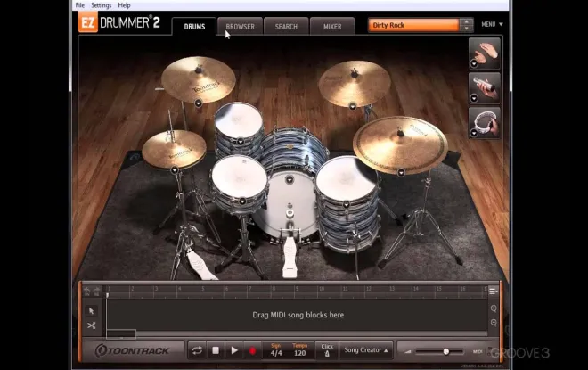Zoom out on the song track
588x370 pixels.
(494, 323)
